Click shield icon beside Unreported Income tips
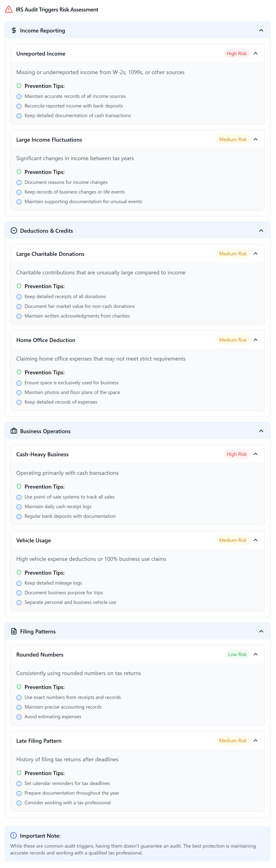 point(19,86)
